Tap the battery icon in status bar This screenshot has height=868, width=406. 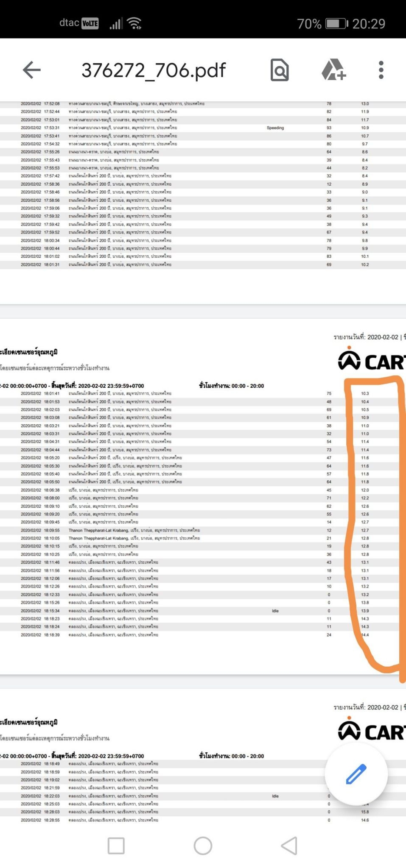tap(337, 24)
